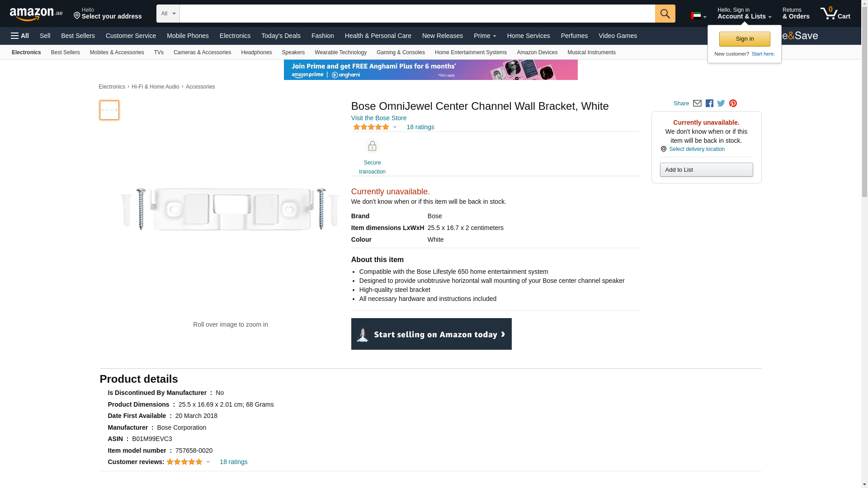The width and height of the screenshot is (868, 488).
Task: Click inside the search input field
Action: (417, 14)
